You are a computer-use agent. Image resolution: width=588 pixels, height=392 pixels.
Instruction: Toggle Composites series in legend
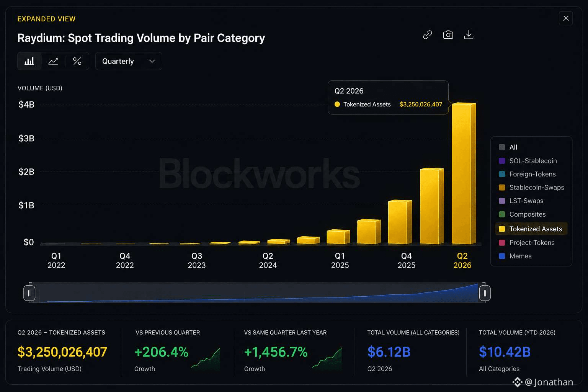point(522,214)
